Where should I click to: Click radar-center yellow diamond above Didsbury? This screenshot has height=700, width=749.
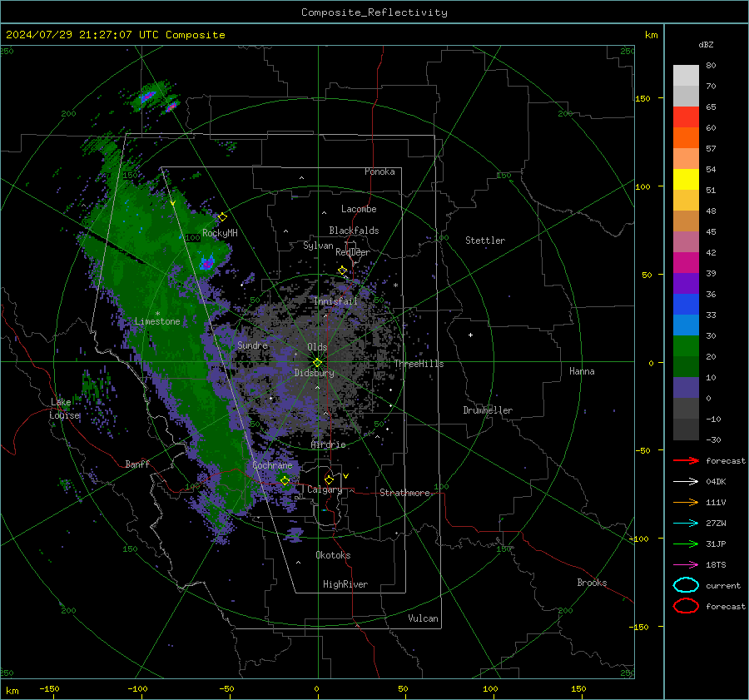click(x=317, y=363)
